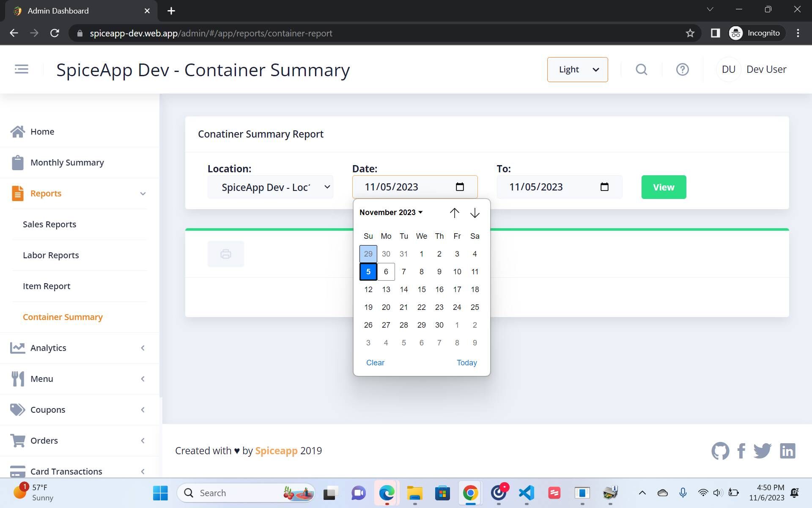The height and width of the screenshot is (508, 812).
Task: Open the LinkedIn footer icon
Action: point(787,451)
